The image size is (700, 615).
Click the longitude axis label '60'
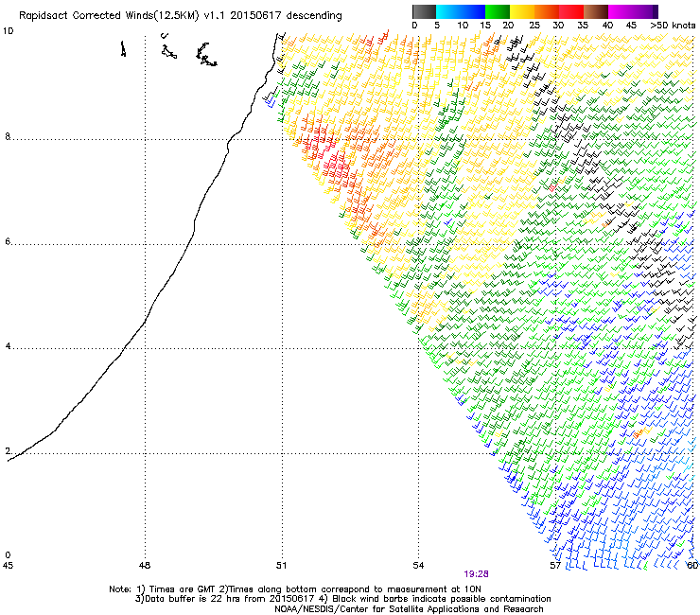click(x=692, y=566)
